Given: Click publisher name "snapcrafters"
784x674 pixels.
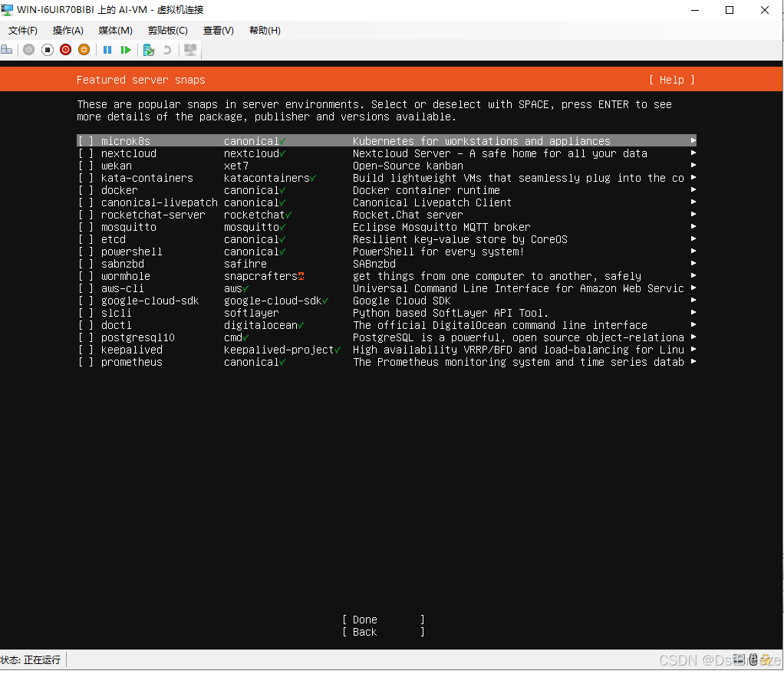Looking at the screenshot, I should [x=261, y=276].
